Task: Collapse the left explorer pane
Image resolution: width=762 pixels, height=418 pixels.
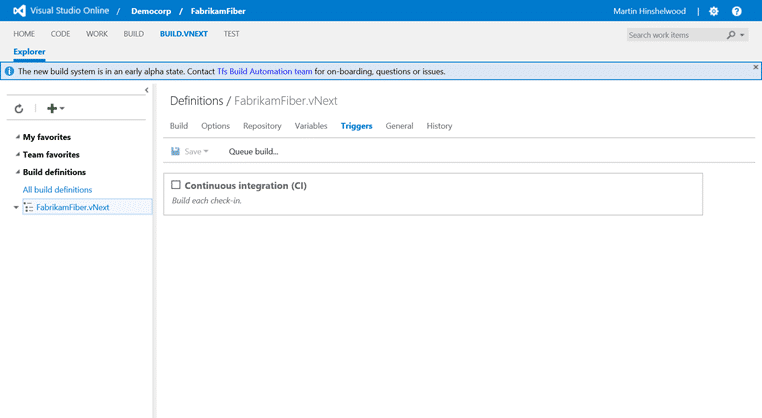Action: (x=147, y=90)
